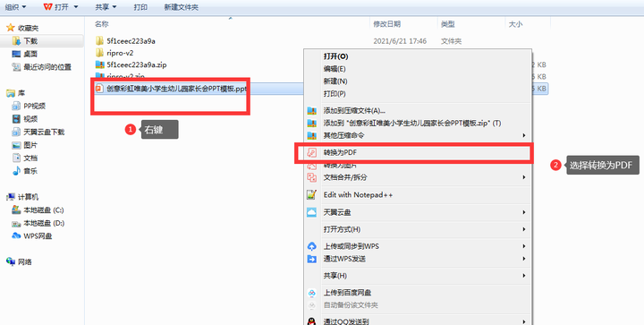Image resolution: width=644 pixels, height=325 pixels.
Task: Click the 其他压缩命令 archive icon
Action: pos(312,135)
